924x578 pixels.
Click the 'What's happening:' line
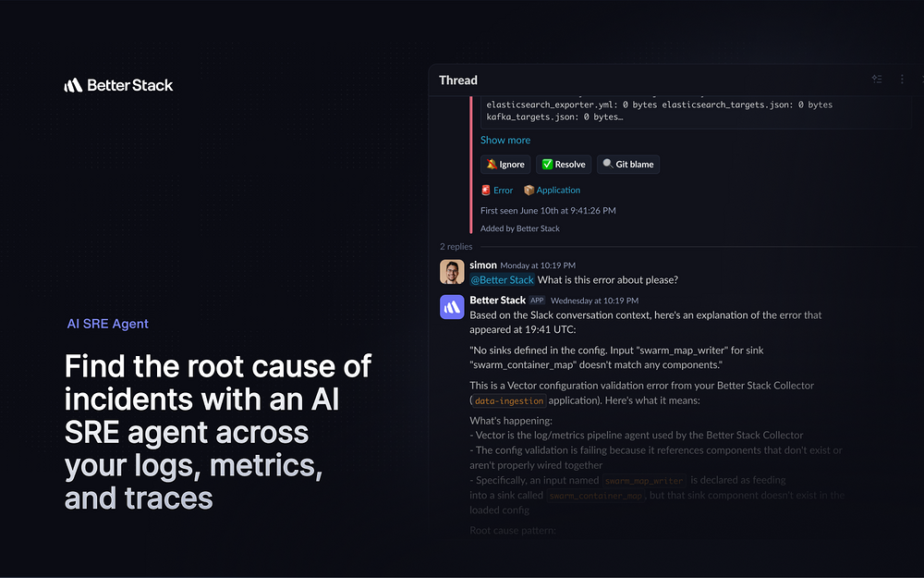point(511,421)
